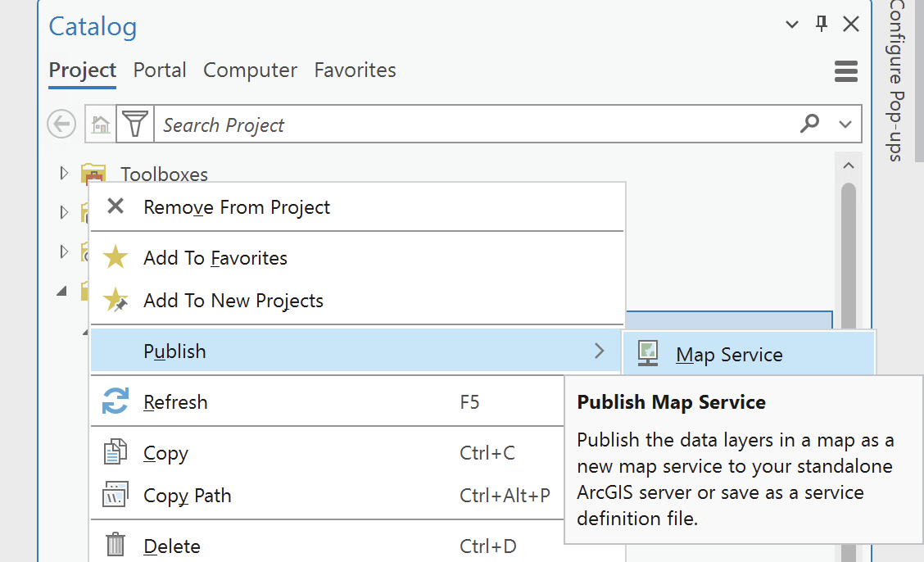This screenshot has width=924, height=562.
Task: Expand the third collapsed tree node
Action: pos(64,252)
